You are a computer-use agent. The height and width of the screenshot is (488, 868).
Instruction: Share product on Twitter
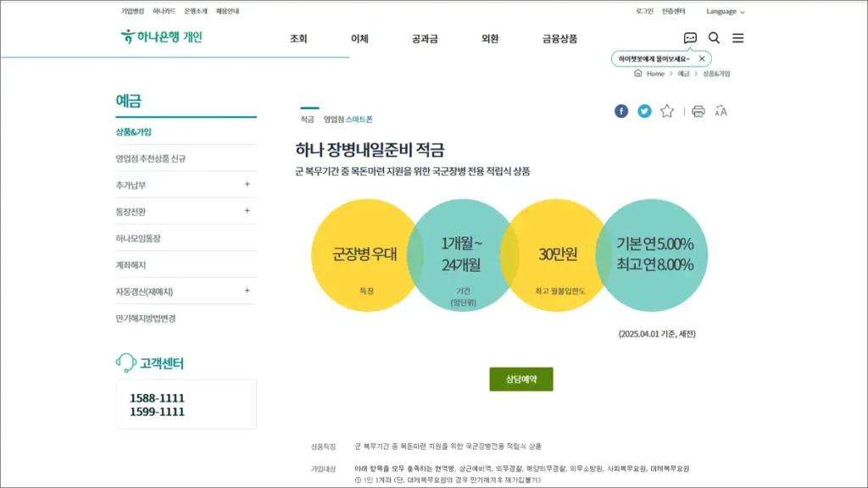tap(644, 111)
